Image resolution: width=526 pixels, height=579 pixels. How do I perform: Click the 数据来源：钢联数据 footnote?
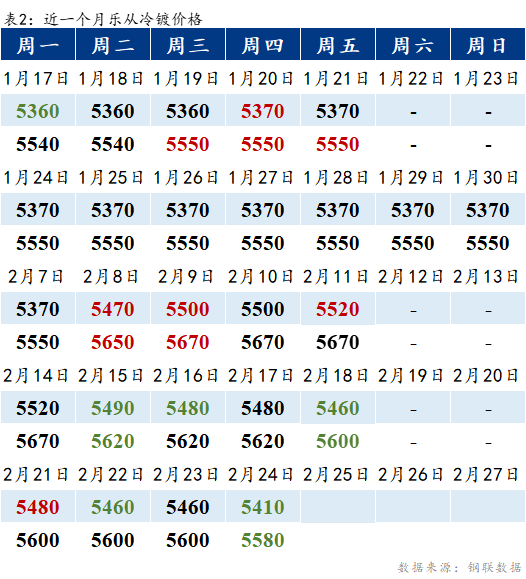tap(459, 567)
